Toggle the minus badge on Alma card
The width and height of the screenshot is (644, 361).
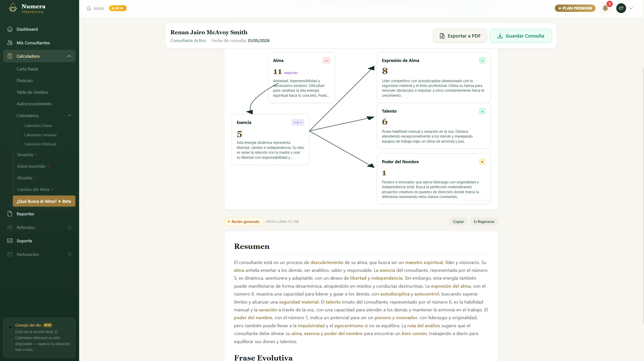coord(326,60)
